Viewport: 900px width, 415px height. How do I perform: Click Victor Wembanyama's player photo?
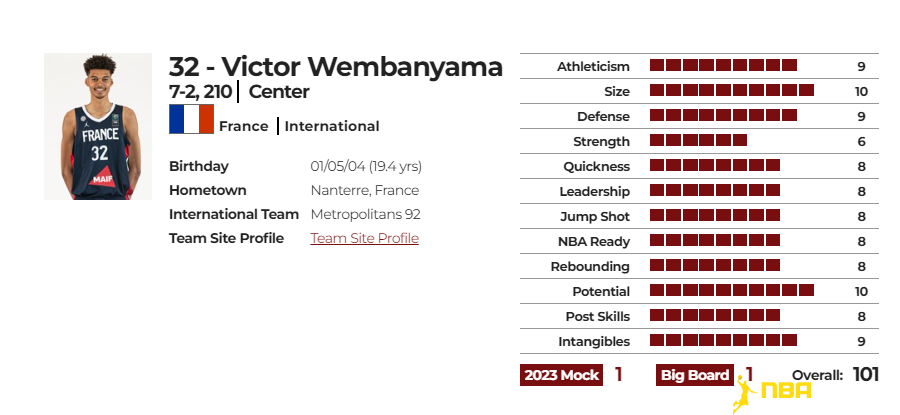(98, 126)
